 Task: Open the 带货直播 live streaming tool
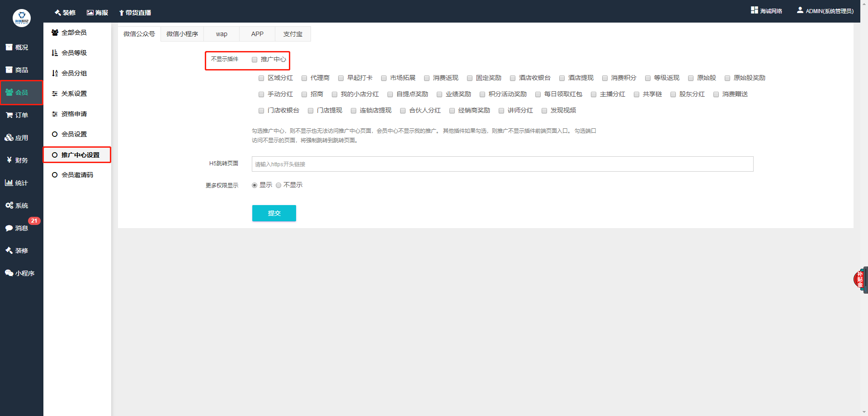click(135, 13)
